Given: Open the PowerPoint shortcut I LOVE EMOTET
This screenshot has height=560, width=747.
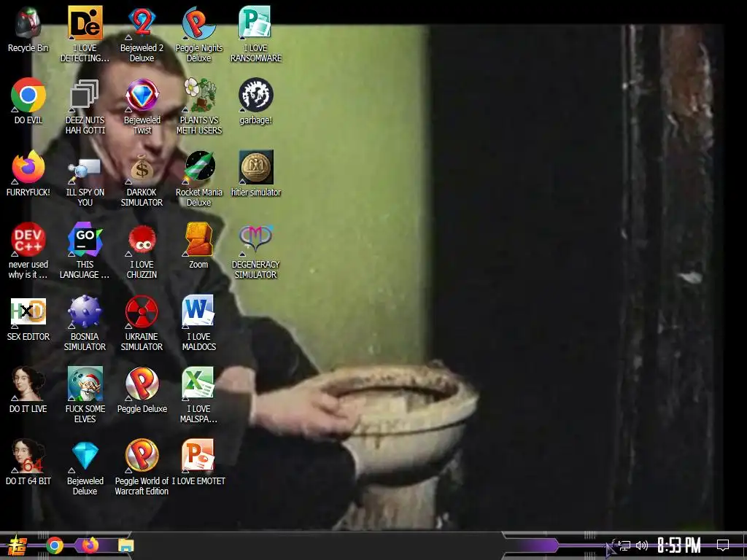Looking at the screenshot, I should click(x=198, y=456).
